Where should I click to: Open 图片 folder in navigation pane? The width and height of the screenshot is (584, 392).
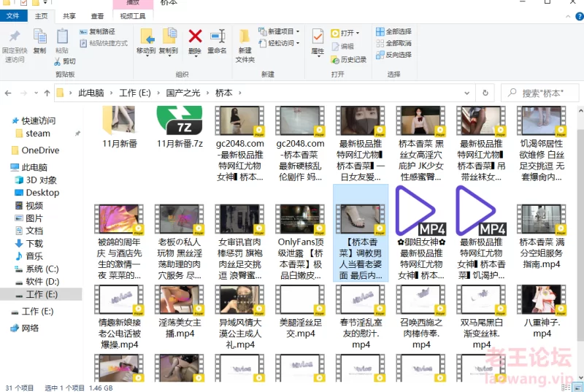pyautogui.click(x=29, y=218)
